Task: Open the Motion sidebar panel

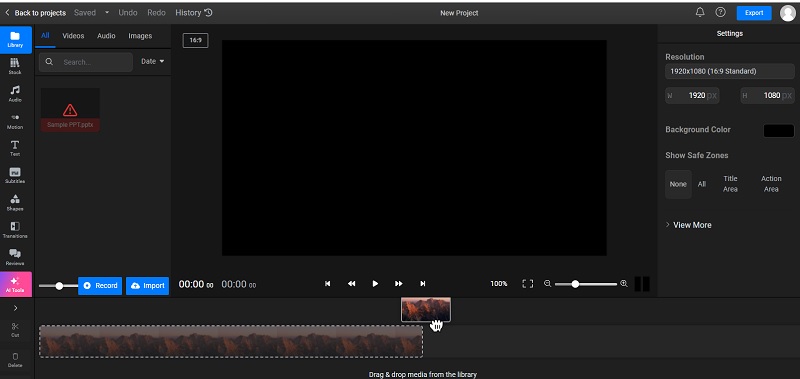Action: click(15, 121)
